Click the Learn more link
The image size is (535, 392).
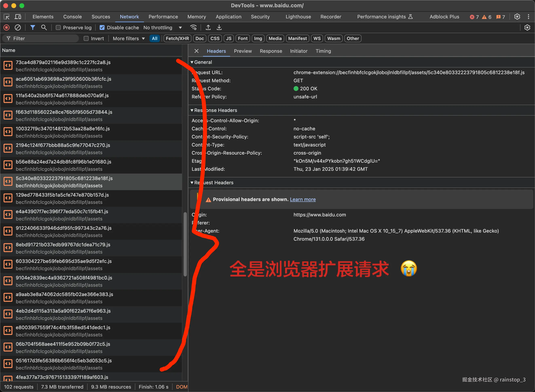coord(302,199)
